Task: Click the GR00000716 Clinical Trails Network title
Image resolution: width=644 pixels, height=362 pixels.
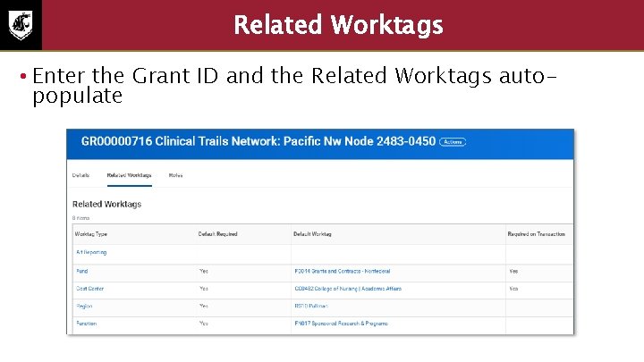Action: 258,141
